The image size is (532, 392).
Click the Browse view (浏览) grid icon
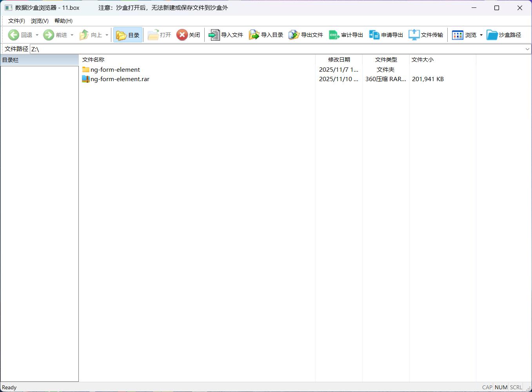(x=458, y=35)
